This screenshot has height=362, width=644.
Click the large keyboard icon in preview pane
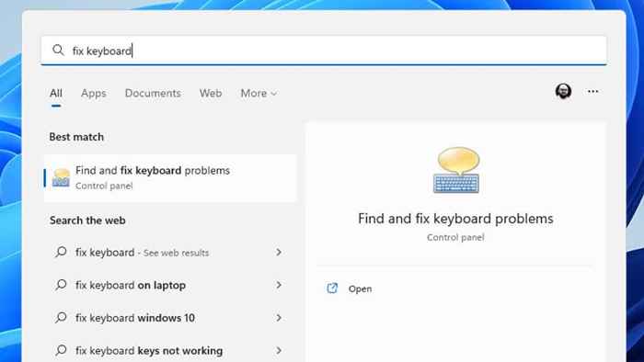(x=456, y=170)
